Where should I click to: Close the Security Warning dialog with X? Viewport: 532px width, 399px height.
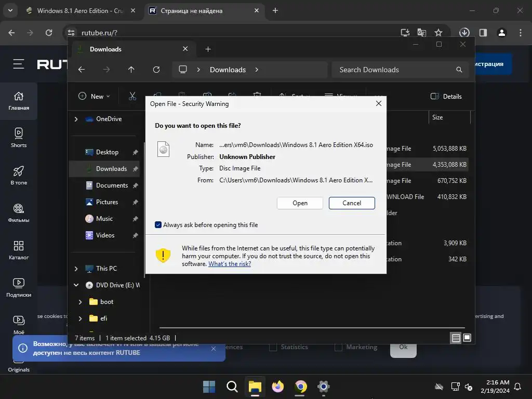point(379,103)
